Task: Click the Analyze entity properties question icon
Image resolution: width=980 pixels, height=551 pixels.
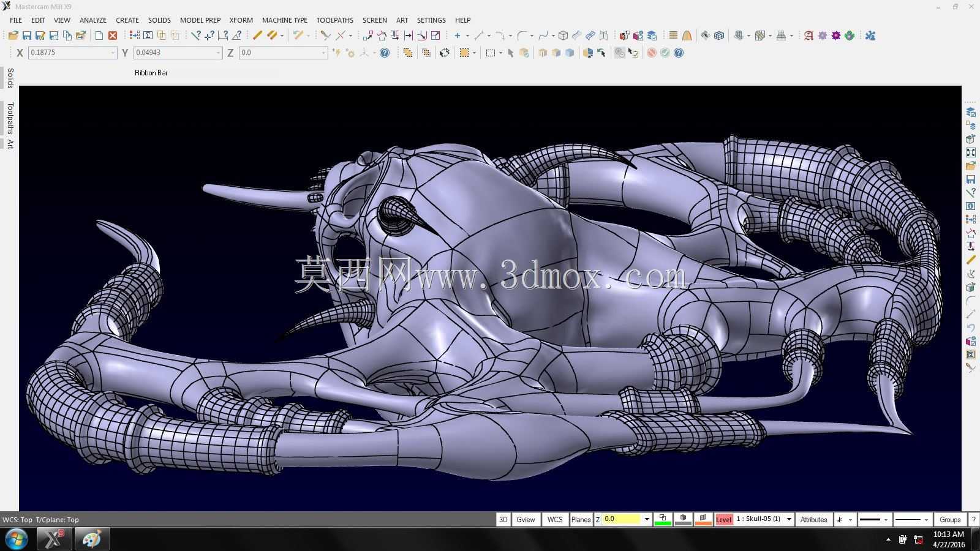Action: point(196,36)
